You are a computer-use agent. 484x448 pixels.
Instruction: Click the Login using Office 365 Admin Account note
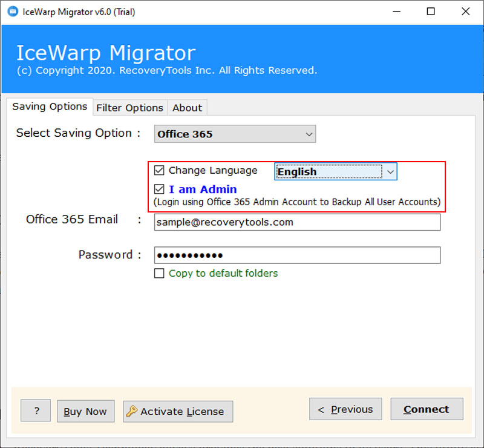pos(297,202)
